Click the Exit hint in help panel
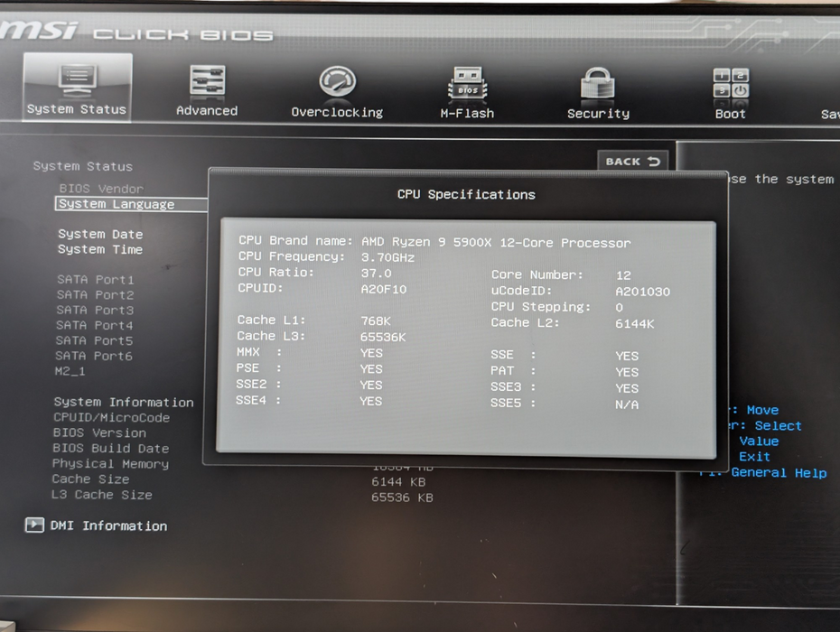This screenshot has width=840, height=632. [755, 457]
